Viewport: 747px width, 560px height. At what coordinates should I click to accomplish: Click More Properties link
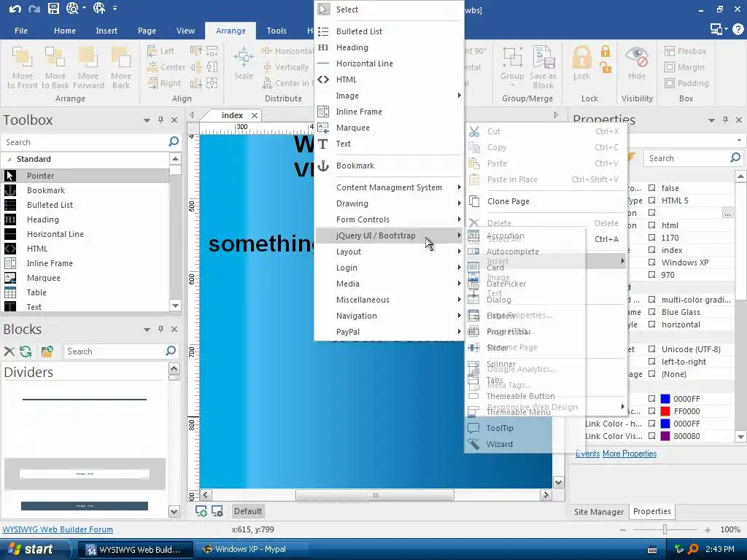point(630,454)
